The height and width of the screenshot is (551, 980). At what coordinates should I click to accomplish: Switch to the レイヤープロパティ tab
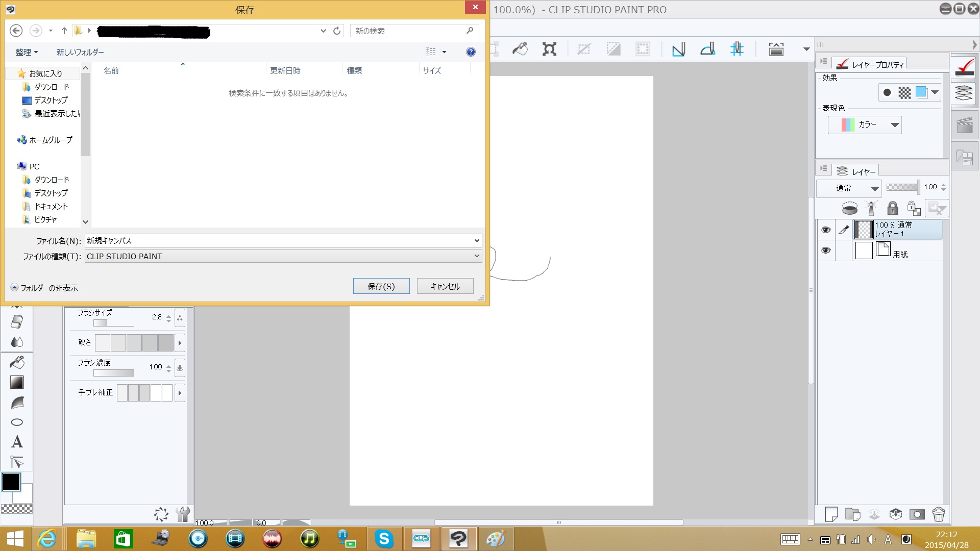(x=870, y=64)
